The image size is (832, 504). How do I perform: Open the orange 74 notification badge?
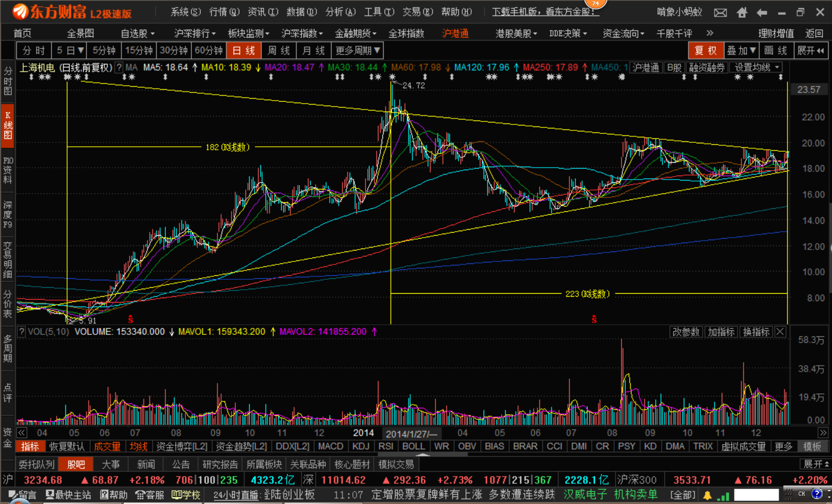point(596,3)
